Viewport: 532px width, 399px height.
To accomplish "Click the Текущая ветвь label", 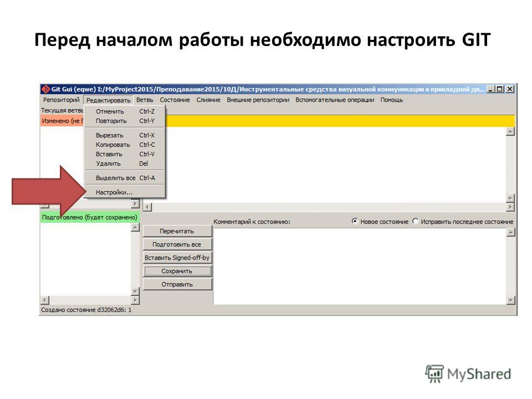I will 62,110.
